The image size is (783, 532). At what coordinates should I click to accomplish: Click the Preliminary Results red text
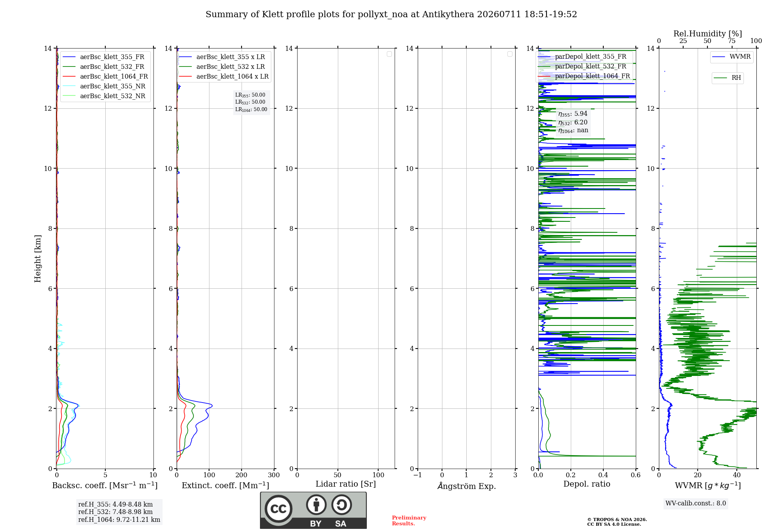pyautogui.click(x=409, y=521)
